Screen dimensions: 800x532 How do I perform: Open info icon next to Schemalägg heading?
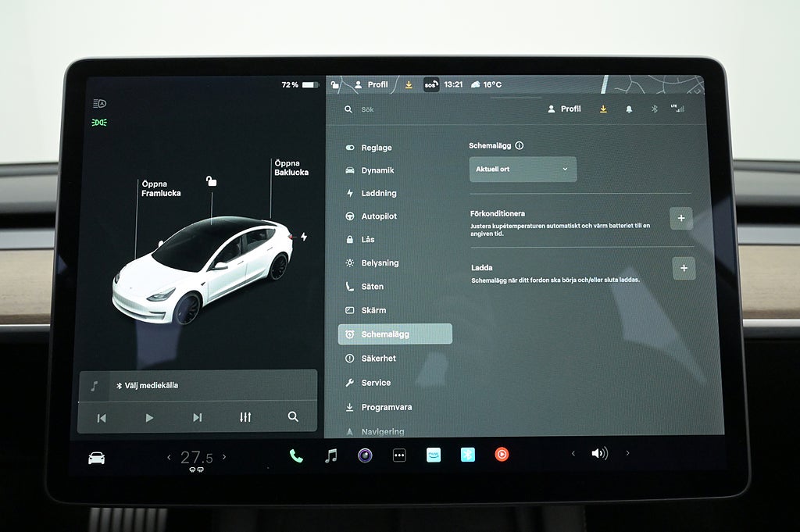point(520,145)
